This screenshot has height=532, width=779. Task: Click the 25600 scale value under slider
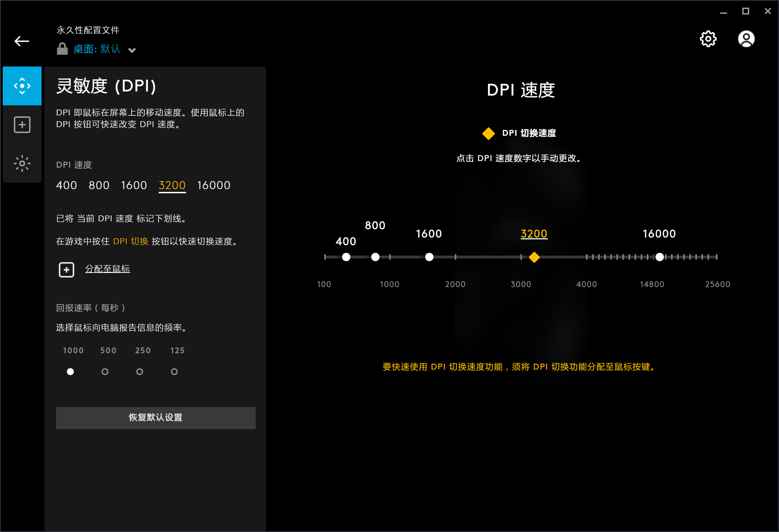(x=718, y=284)
